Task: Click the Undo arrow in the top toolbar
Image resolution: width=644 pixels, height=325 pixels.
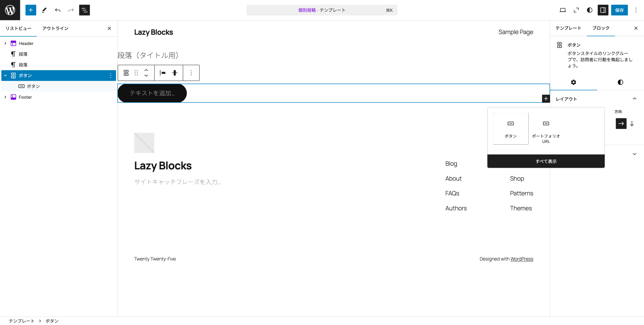Action: tap(58, 10)
